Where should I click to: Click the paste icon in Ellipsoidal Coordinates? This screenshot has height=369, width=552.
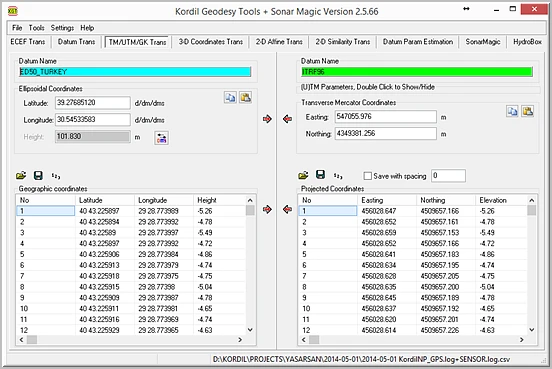click(x=245, y=98)
